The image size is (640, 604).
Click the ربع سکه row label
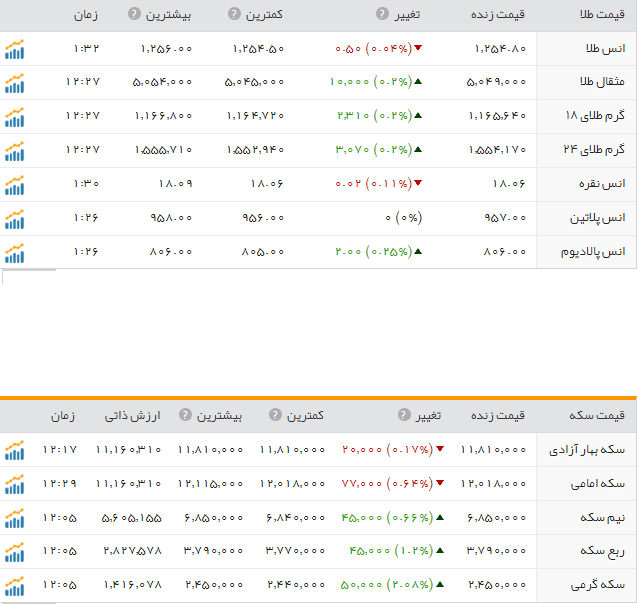(602, 551)
